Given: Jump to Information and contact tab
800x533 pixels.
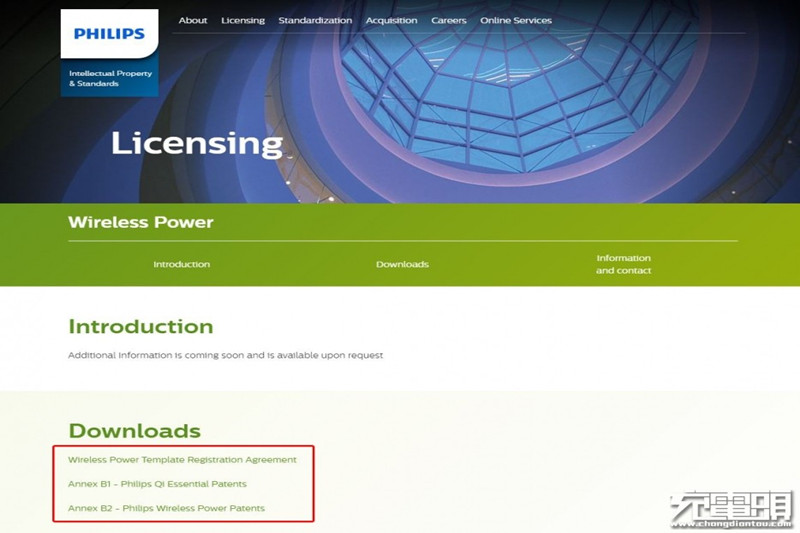Looking at the screenshot, I should (623, 264).
